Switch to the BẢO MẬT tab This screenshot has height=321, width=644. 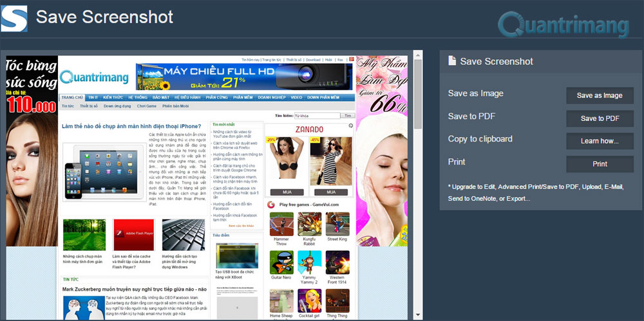click(x=160, y=98)
